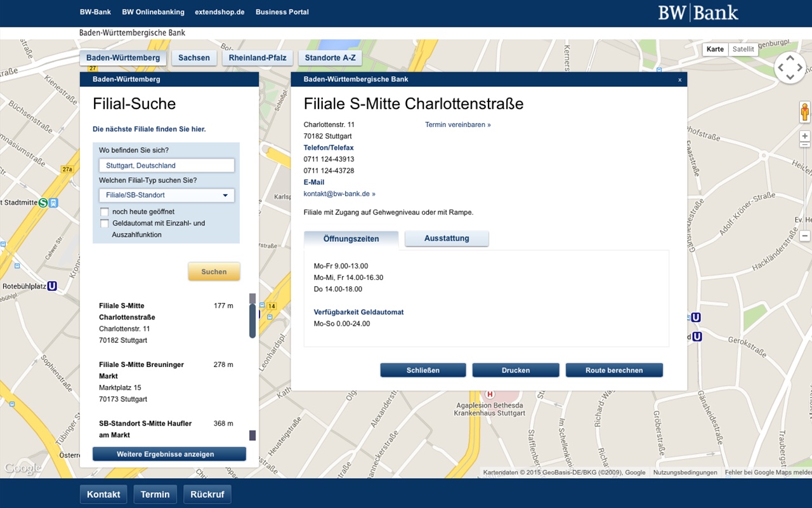
Task: Click the results list scrollbar thumb
Action: point(252,321)
